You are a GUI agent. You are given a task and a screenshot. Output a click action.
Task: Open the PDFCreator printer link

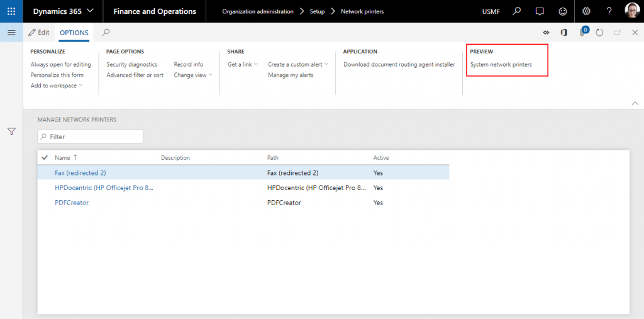point(72,203)
